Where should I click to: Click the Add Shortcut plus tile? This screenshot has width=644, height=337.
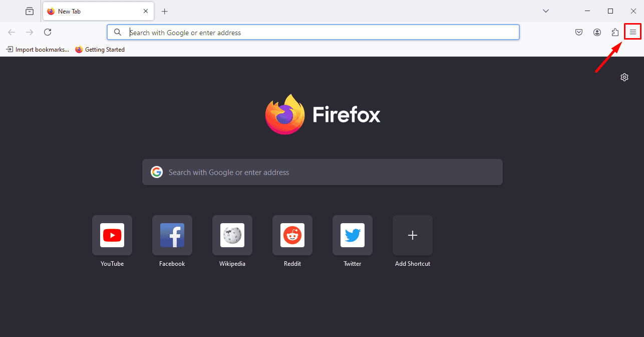pos(413,235)
